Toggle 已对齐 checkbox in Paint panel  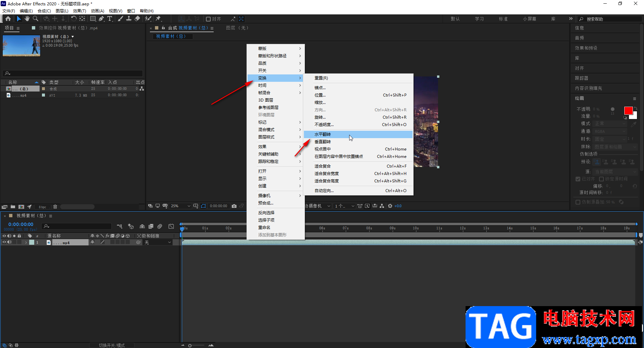[578, 179]
